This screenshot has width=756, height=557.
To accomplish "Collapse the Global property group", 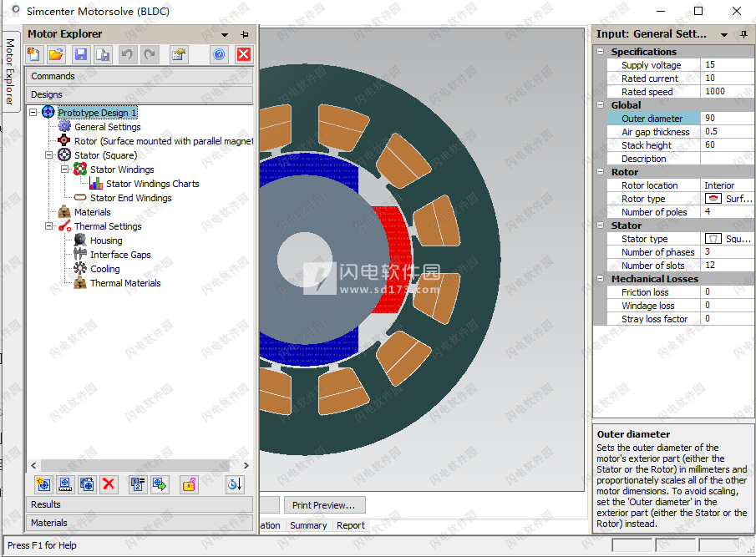I will [601, 104].
